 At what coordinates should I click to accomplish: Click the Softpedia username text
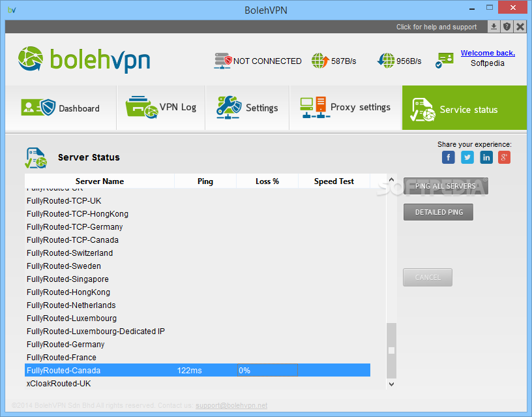tap(487, 63)
